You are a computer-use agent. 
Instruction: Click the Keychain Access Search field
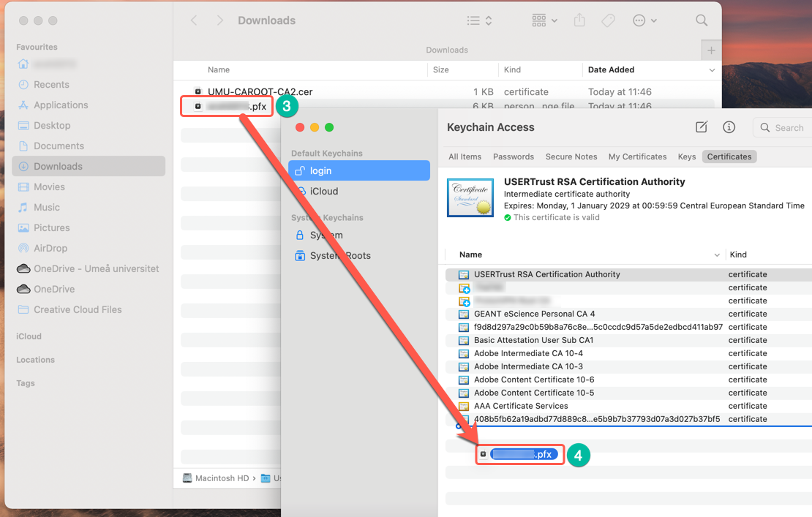[783, 128]
